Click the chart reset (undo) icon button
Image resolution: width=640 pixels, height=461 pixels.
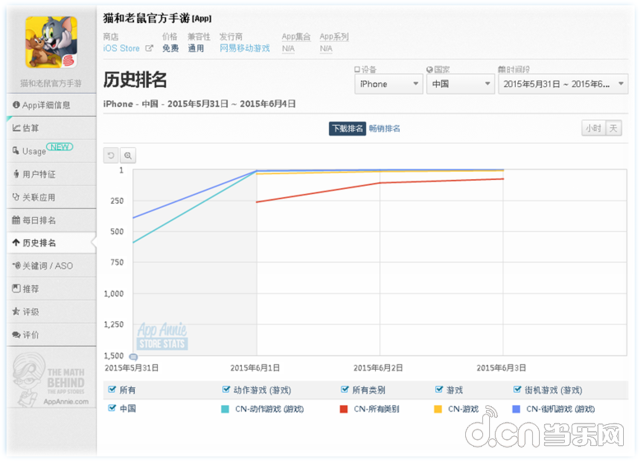(x=111, y=156)
